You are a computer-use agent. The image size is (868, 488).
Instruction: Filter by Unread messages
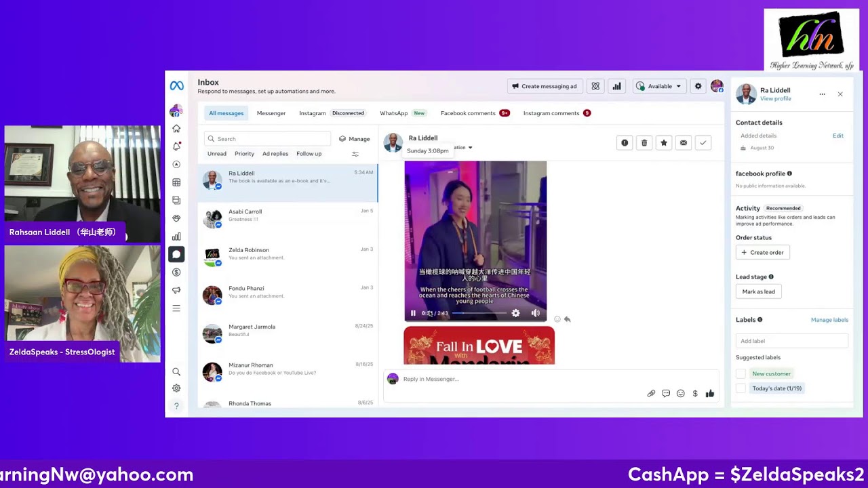click(217, 154)
